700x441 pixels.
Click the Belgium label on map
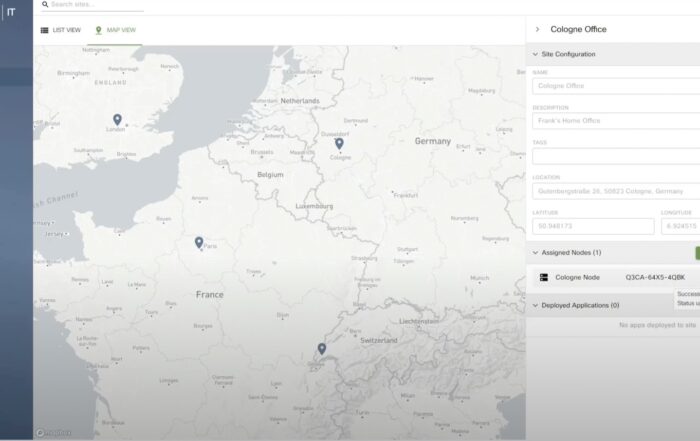[x=270, y=175]
